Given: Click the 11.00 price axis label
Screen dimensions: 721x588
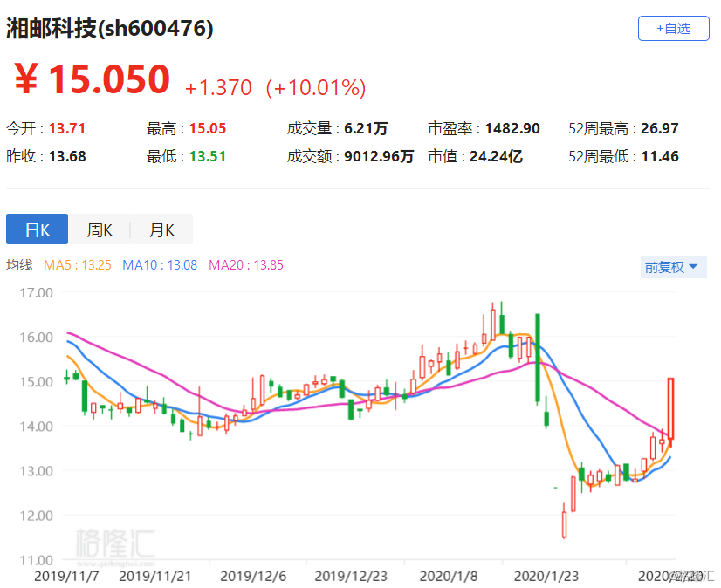Looking at the screenshot, I should point(36,560).
